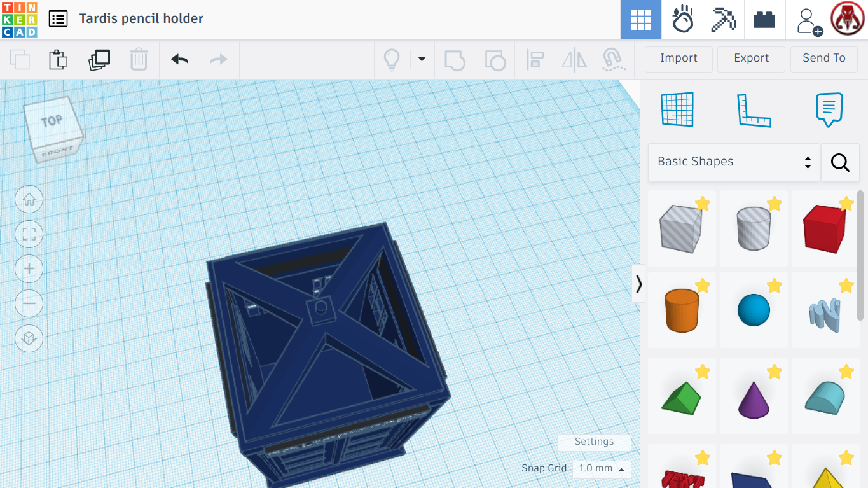Click the Import button

tap(679, 59)
